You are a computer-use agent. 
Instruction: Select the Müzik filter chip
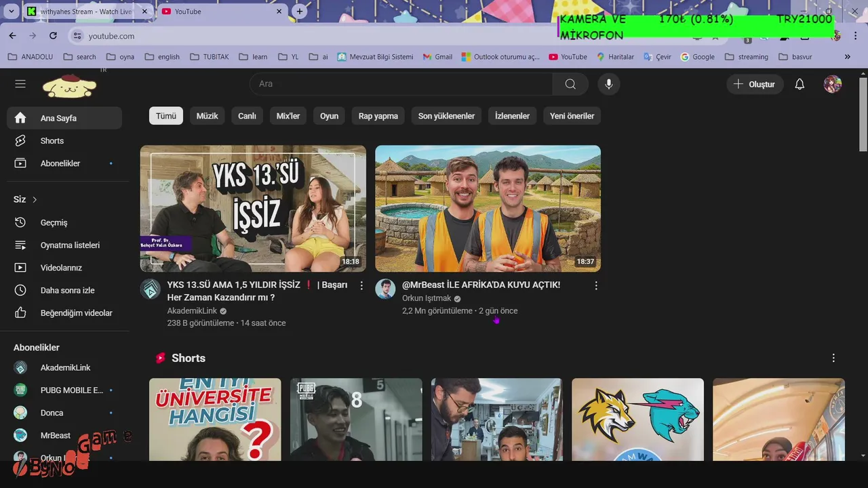pos(207,116)
